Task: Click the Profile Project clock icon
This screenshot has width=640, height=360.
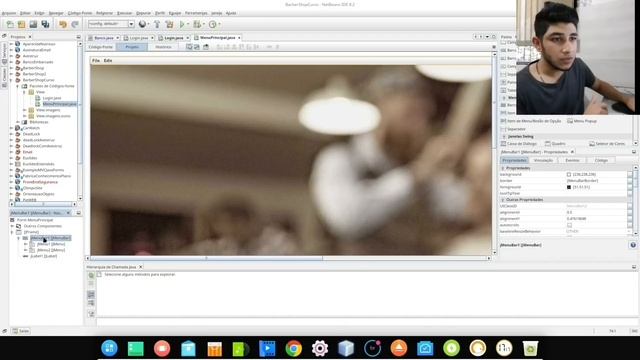Action: pyautogui.click(x=213, y=24)
